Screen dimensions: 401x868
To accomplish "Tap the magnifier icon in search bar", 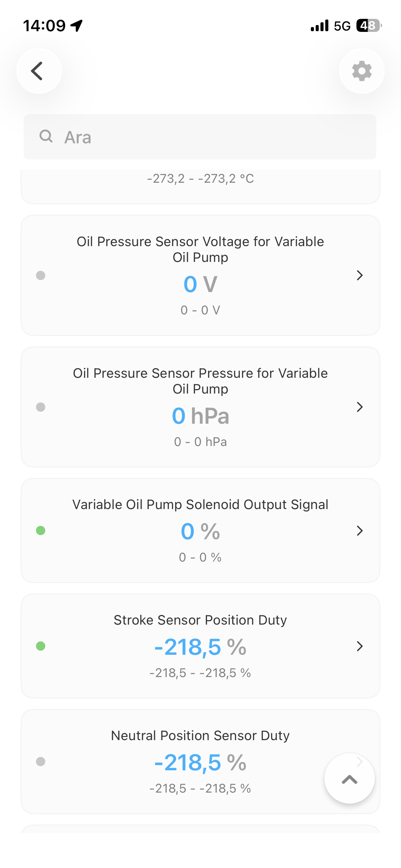I will [x=46, y=136].
